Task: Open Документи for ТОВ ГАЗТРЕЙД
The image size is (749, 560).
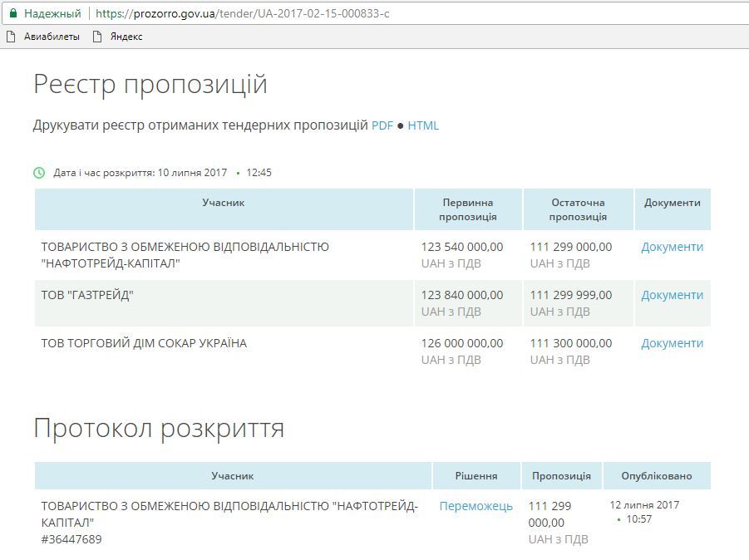Action: pos(672,295)
